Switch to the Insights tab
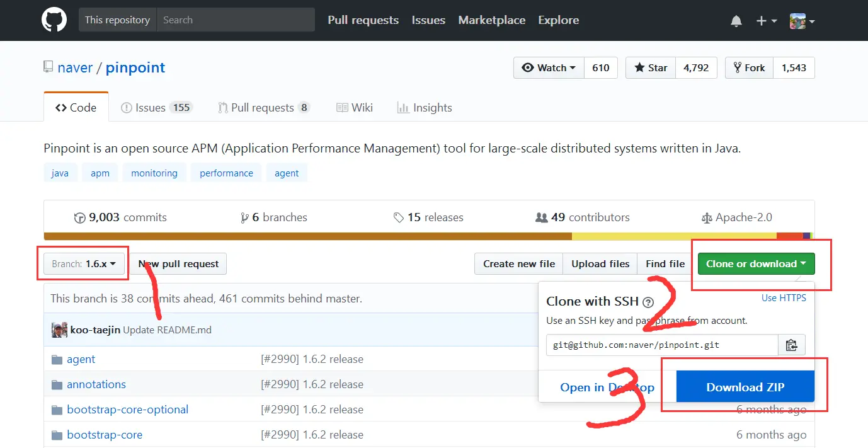 pyautogui.click(x=425, y=107)
